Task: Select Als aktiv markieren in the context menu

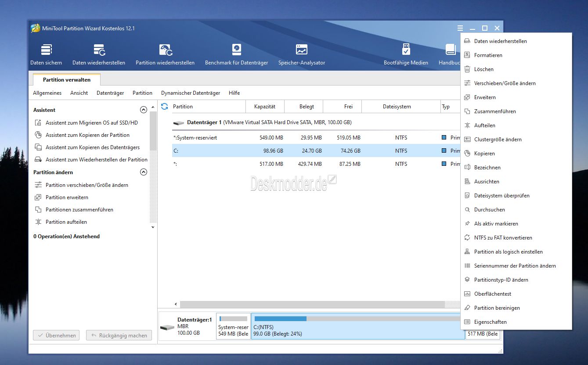Action: (x=516, y=224)
